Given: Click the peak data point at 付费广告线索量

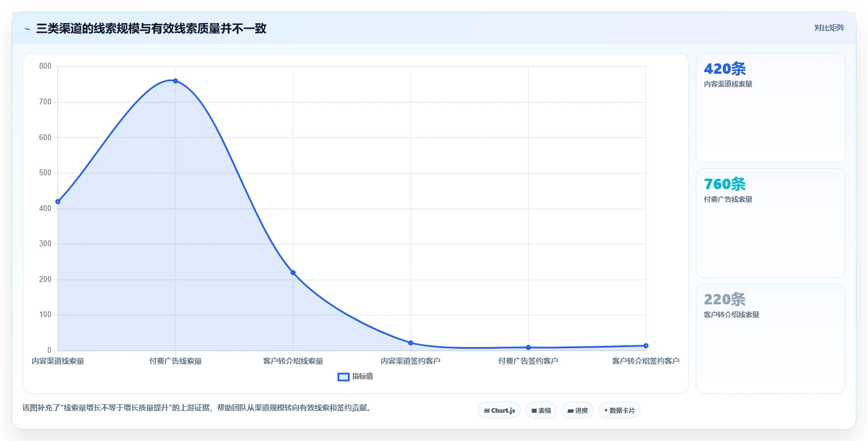Looking at the screenshot, I should click(175, 81).
